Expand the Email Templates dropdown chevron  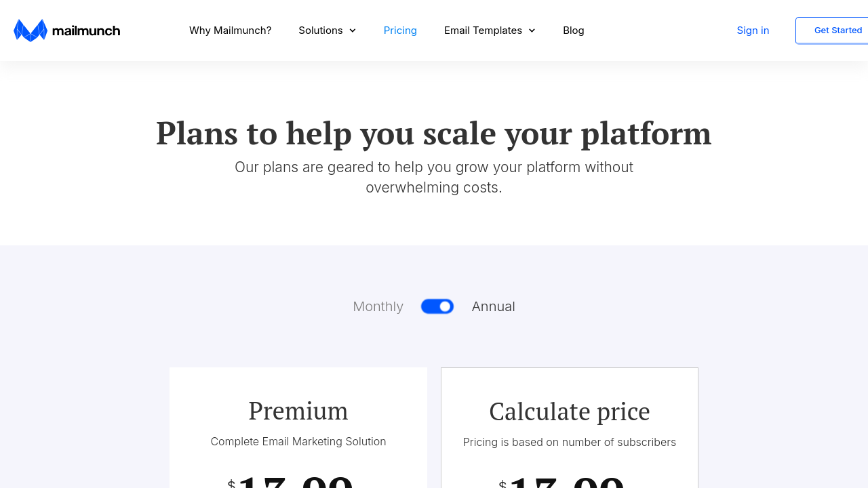[x=532, y=30]
